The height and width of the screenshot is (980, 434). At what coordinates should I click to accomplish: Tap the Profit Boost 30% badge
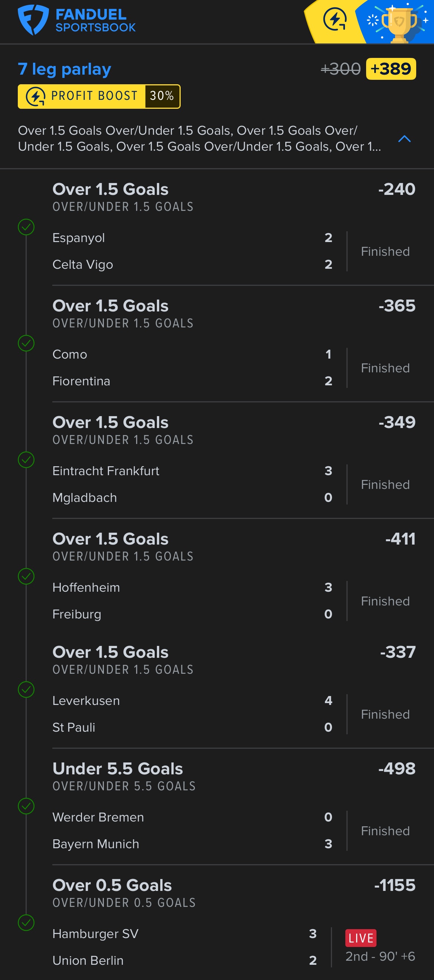point(99,96)
